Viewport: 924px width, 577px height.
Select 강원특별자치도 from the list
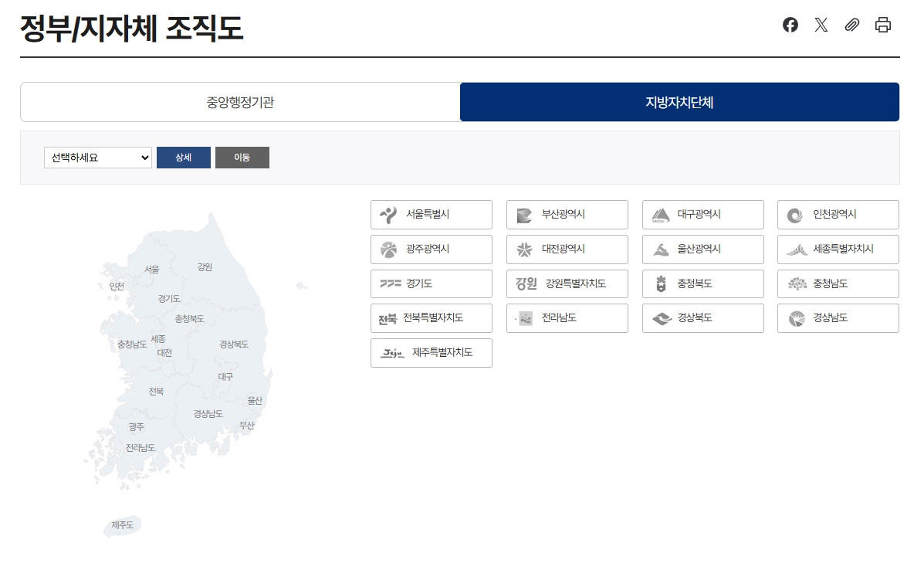pyautogui.click(x=567, y=283)
